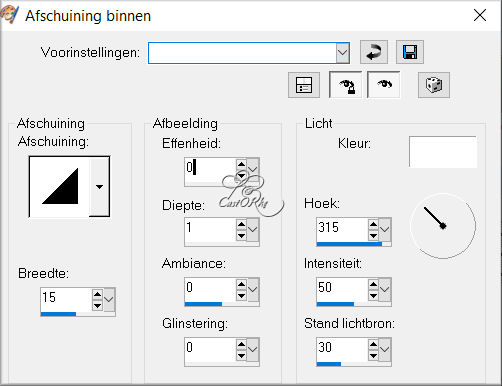This screenshot has height=386, width=502.
Task: Open the Voorinstellingen preset dropdown
Action: click(x=342, y=53)
